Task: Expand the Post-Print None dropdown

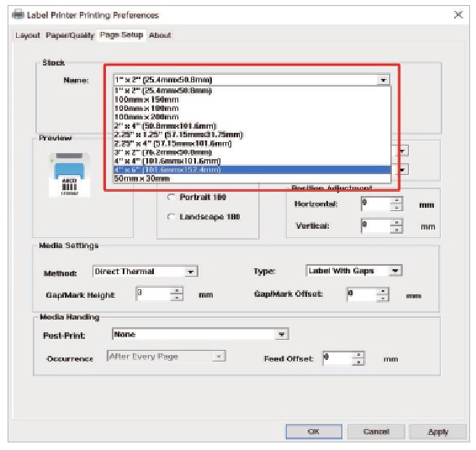Action: (x=282, y=334)
